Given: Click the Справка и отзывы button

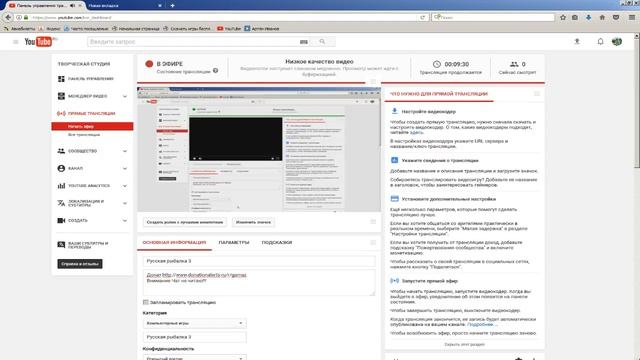Looking at the screenshot, I should pyautogui.click(x=80, y=264).
